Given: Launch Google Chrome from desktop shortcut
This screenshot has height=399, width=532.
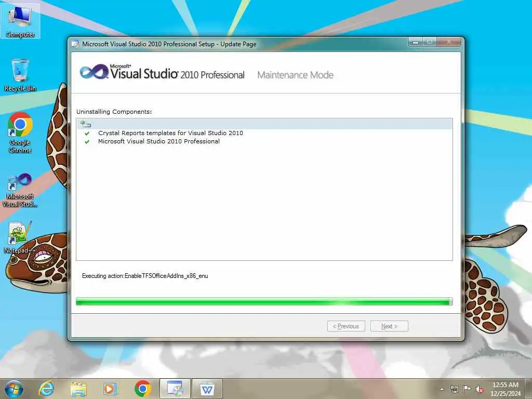Looking at the screenshot, I should tap(20, 132).
